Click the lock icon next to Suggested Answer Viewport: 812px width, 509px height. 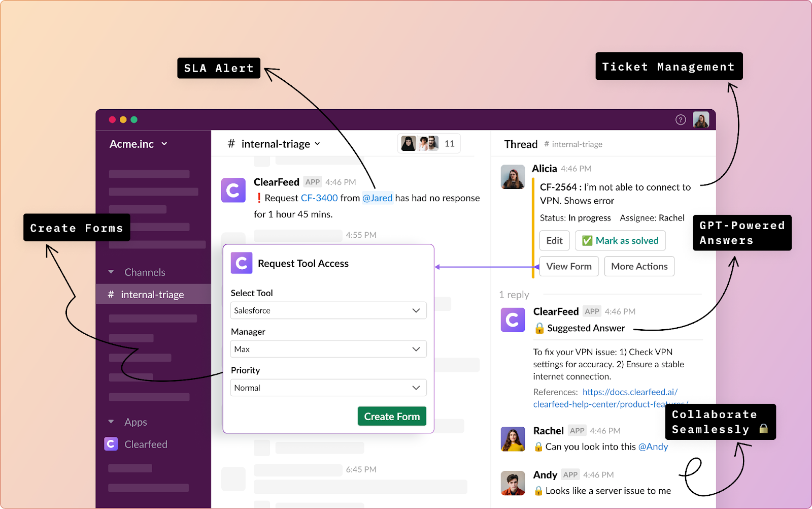click(x=539, y=328)
